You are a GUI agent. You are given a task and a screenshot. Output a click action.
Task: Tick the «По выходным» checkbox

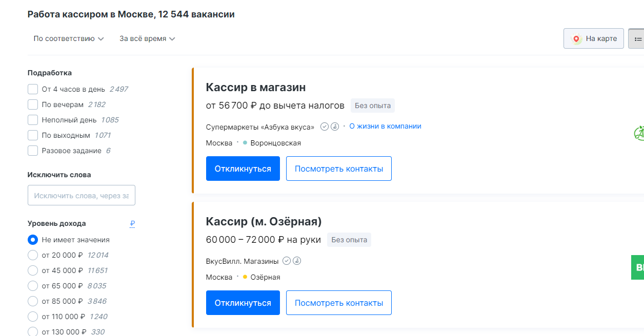[x=33, y=135]
